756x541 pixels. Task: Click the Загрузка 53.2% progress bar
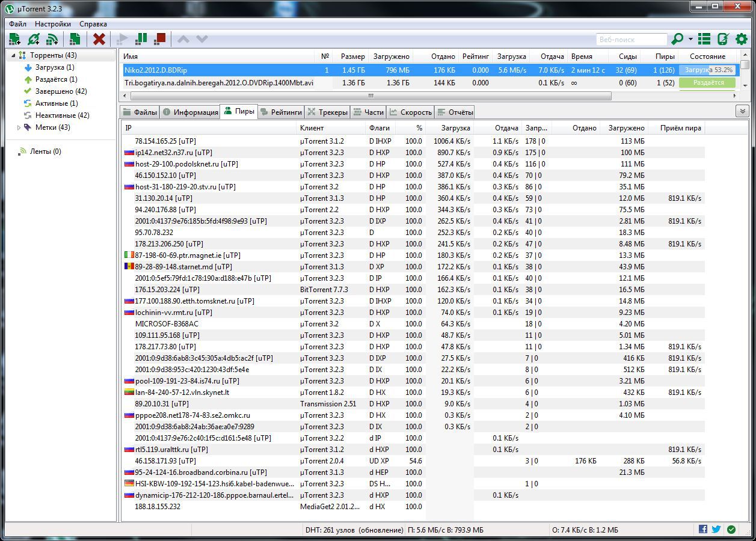[707, 70]
